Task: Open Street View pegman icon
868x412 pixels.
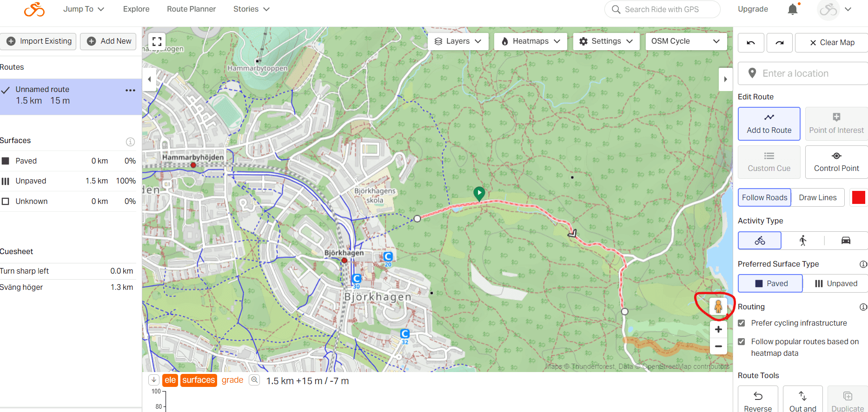Action: pyautogui.click(x=718, y=307)
